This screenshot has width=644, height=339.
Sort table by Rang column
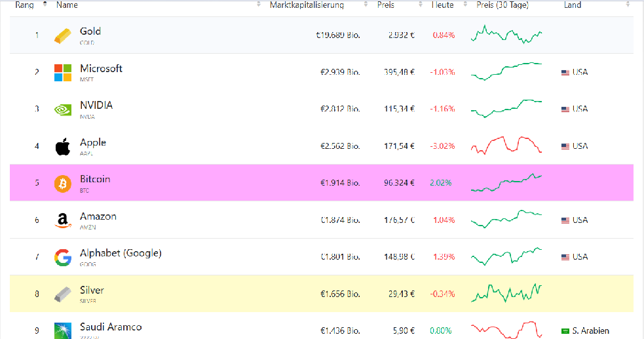pos(24,5)
